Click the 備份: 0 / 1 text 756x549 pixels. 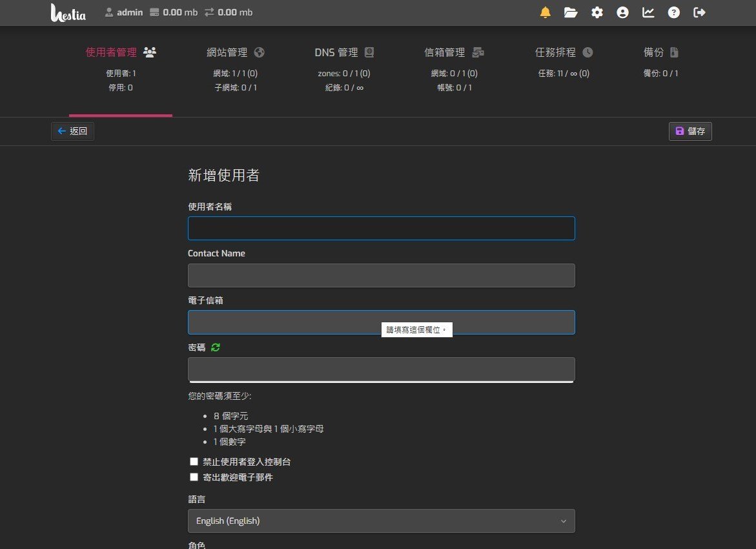pos(660,74)
